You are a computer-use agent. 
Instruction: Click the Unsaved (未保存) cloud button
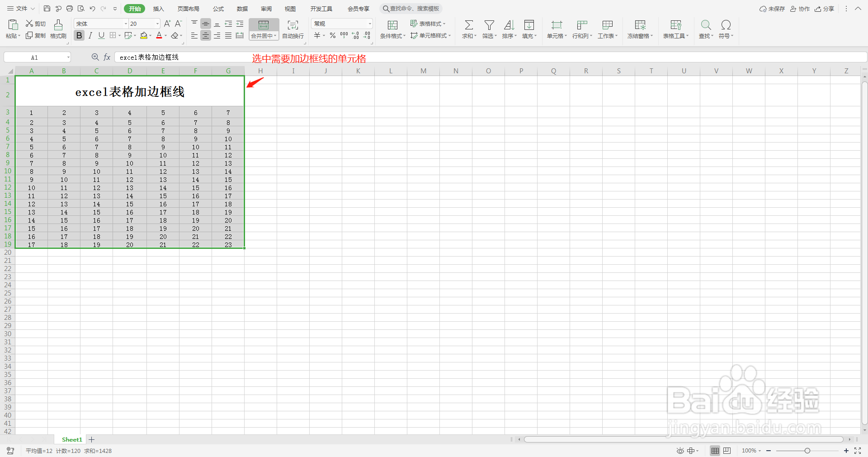[x=772, y=9]
